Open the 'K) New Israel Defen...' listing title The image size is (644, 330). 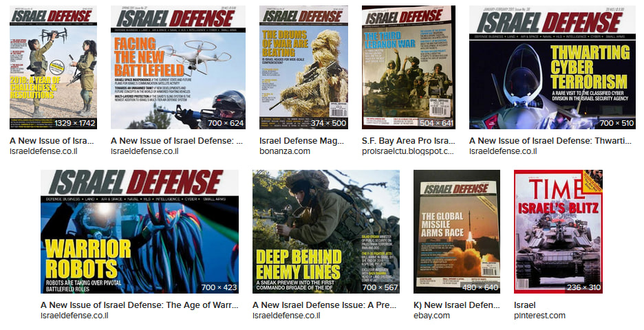[457, 305]
